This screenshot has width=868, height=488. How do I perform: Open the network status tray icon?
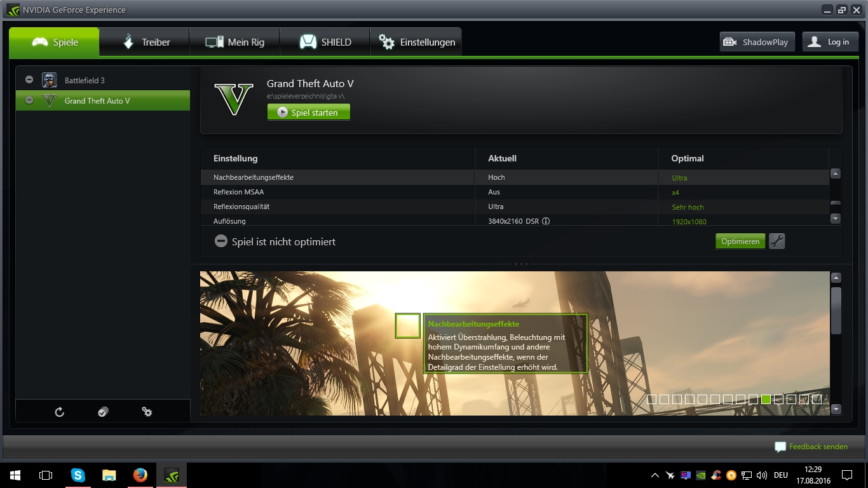747,475
